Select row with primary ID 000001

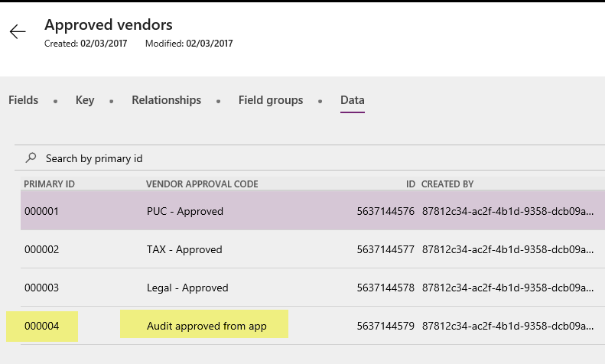pyautogui.click(x=42, y=211)
